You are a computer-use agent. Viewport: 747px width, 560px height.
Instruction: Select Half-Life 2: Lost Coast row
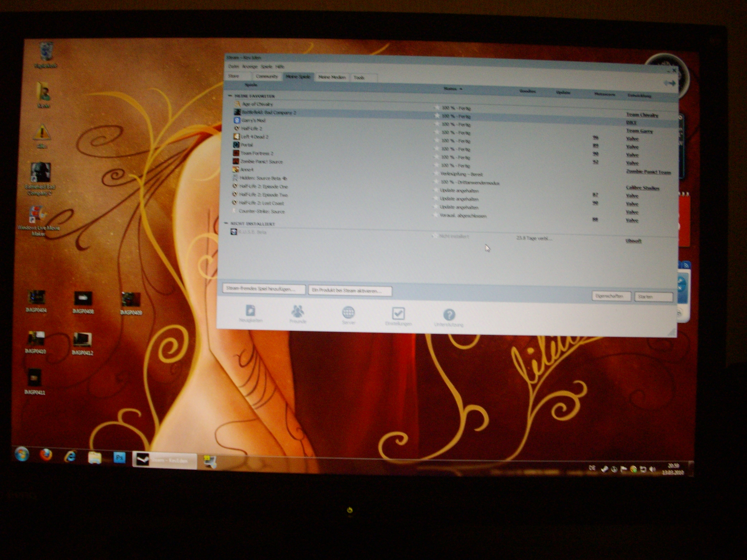pyautogui.click(x=261, y=203)
